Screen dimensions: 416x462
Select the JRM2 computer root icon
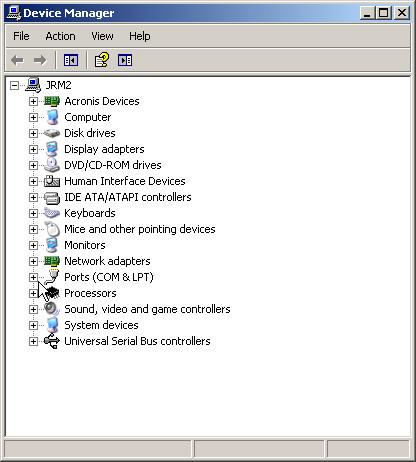33,85
